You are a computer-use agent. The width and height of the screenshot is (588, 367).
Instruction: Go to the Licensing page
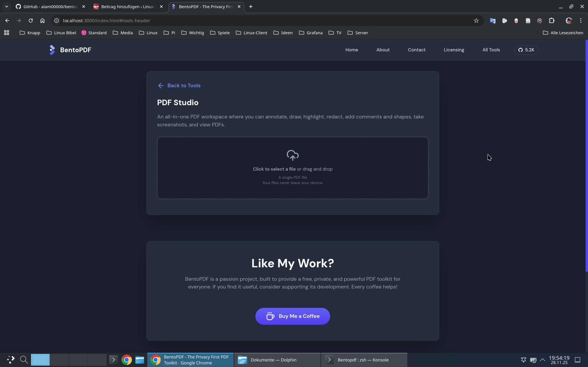[454, 50]
